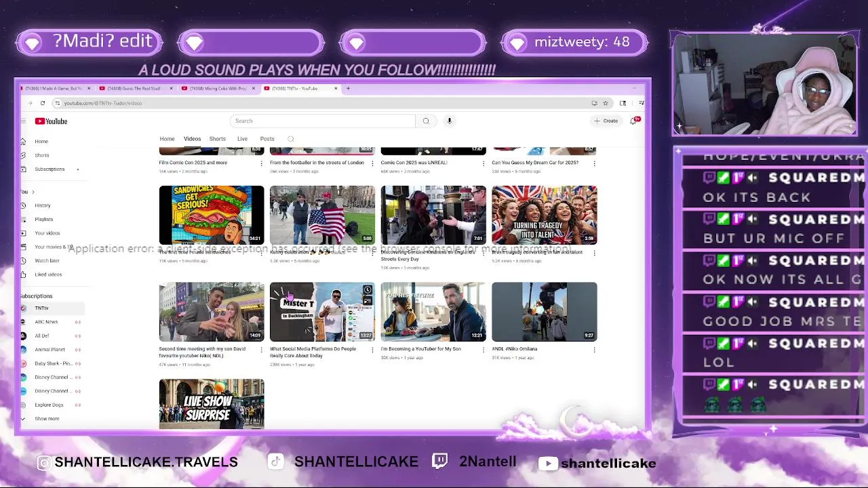Open sidebar 'Watch later'
Image resolution: width=868 pixels, height=488 pixels.
[x=47, y=260]
